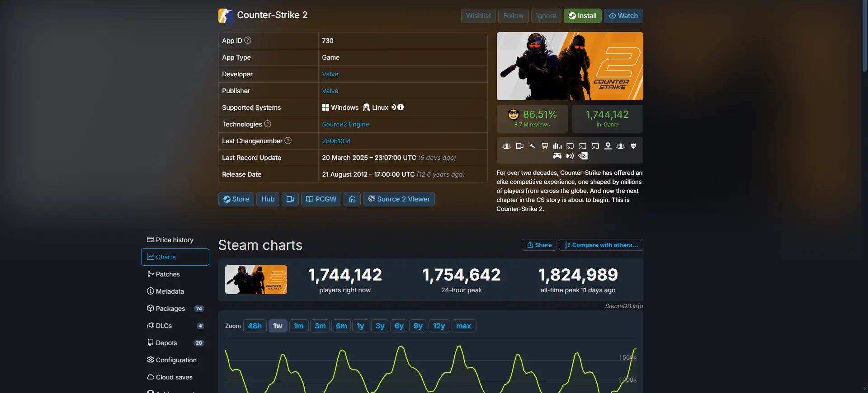Open the Depots section in the sidebar
The image size is (868, 393).
[x=175, y=343]
